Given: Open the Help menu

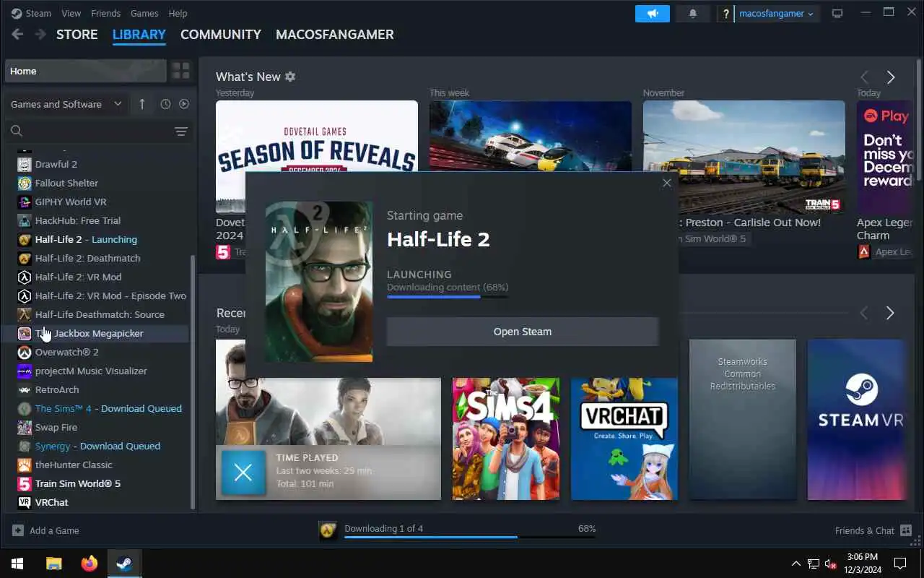Looking at the screenshot, I should pos(178,13).
